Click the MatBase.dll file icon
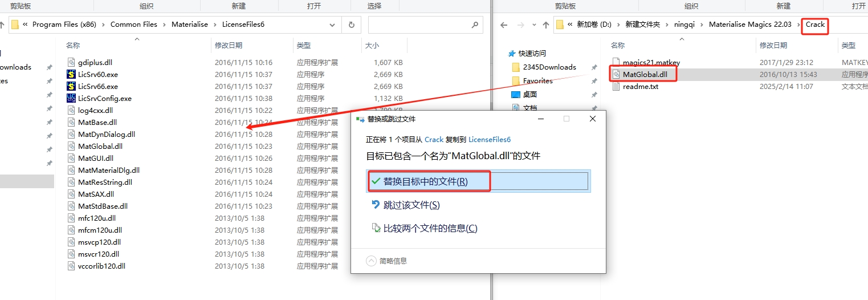 point(71,122)
